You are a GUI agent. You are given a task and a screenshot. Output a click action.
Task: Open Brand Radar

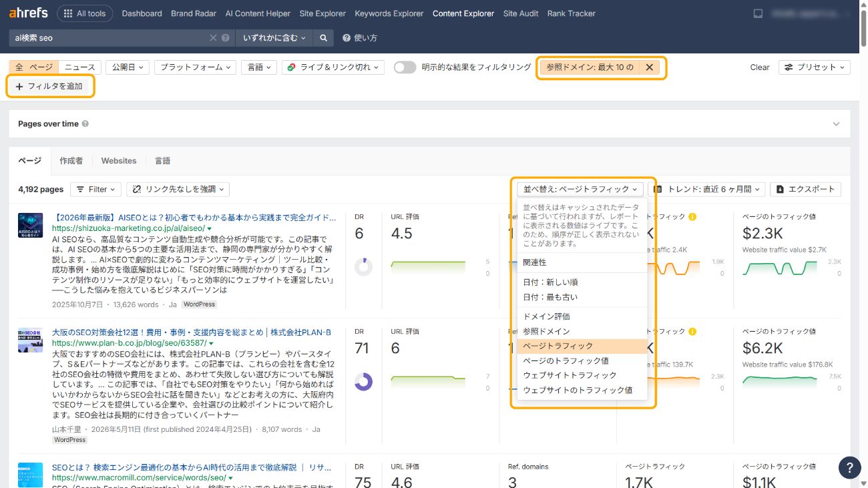point(194,13)
